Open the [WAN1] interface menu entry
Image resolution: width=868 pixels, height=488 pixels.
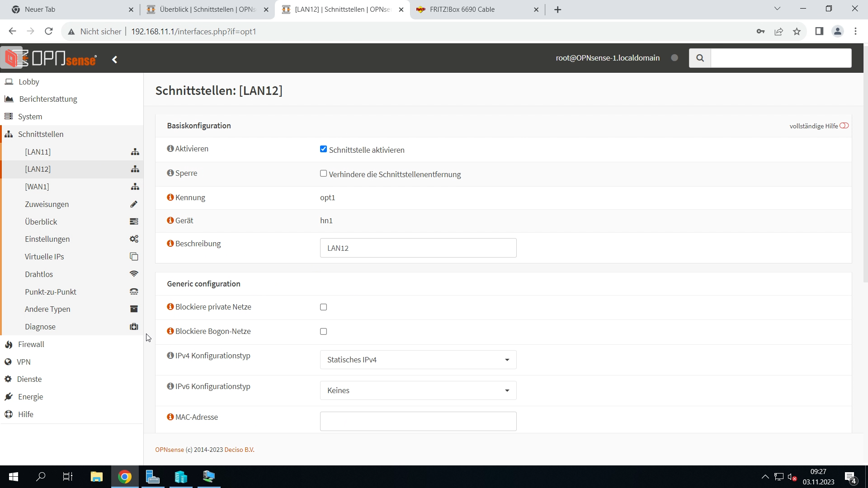pos(37,187)
